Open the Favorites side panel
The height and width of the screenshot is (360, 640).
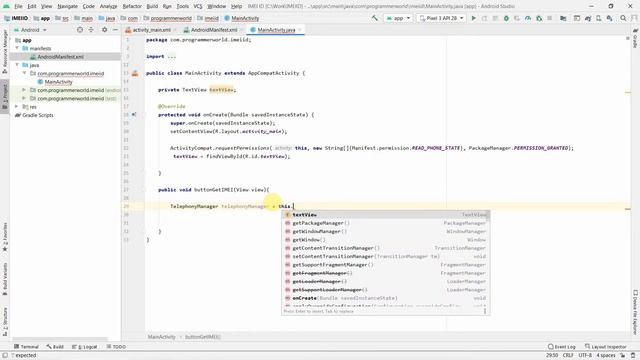coord(5,237)
